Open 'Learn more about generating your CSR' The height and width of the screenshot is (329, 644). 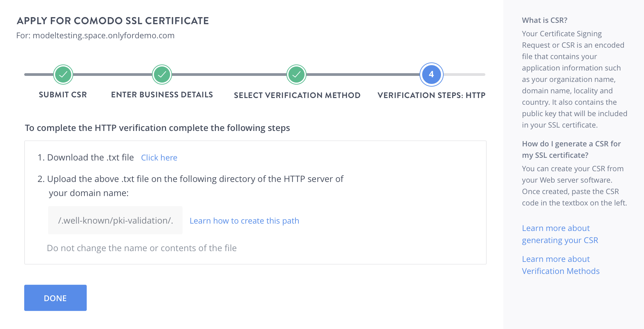tap(560, 234)
